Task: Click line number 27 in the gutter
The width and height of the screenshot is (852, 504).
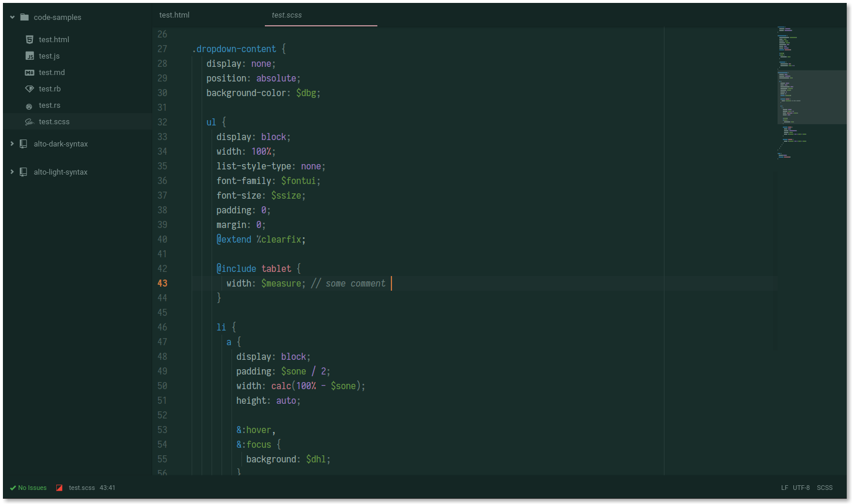Action: (x=162, y=49)
